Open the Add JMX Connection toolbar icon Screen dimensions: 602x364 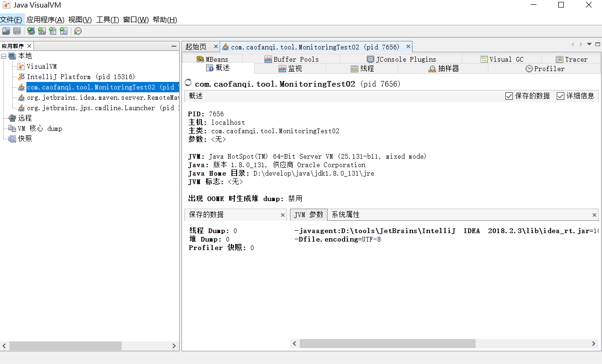(x=41, y=31)
